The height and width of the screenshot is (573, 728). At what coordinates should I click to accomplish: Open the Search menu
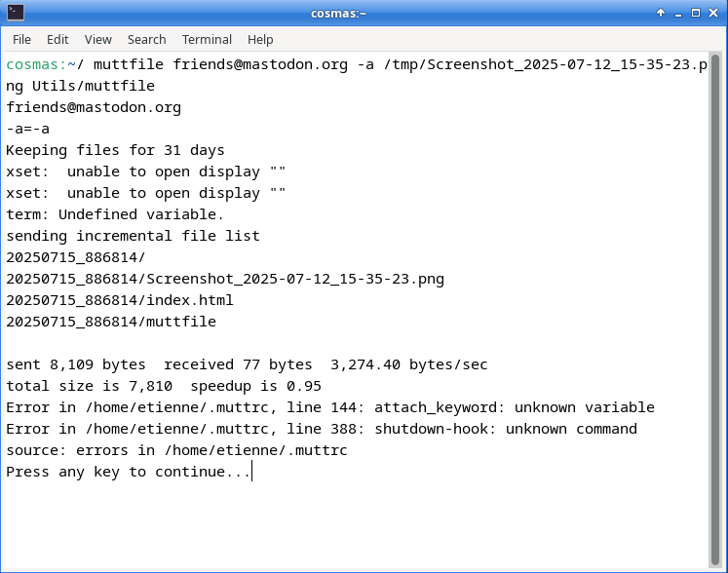147,40
